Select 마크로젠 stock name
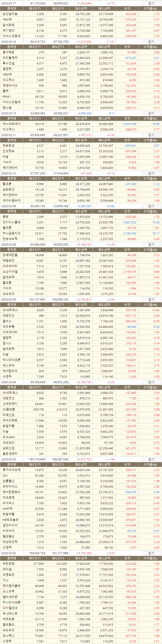The width and height of the screenshot is (162, 644). [9, 498]
